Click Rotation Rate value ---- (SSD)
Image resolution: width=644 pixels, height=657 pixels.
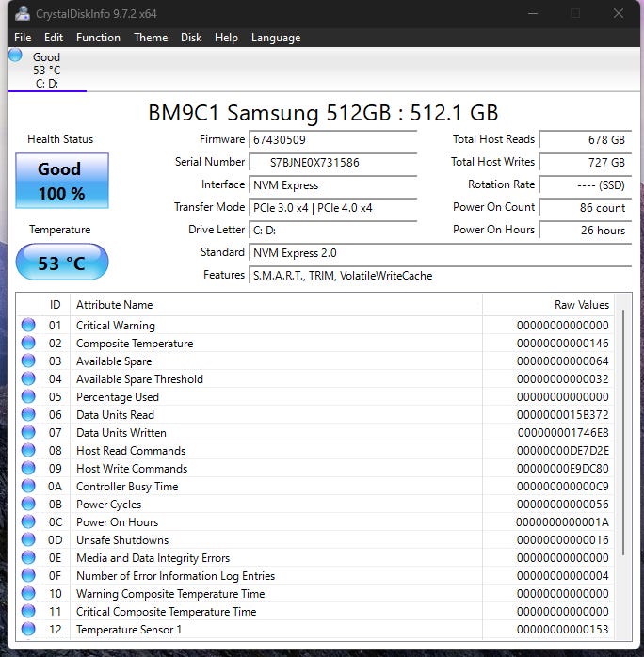click(x=585, y=184)
